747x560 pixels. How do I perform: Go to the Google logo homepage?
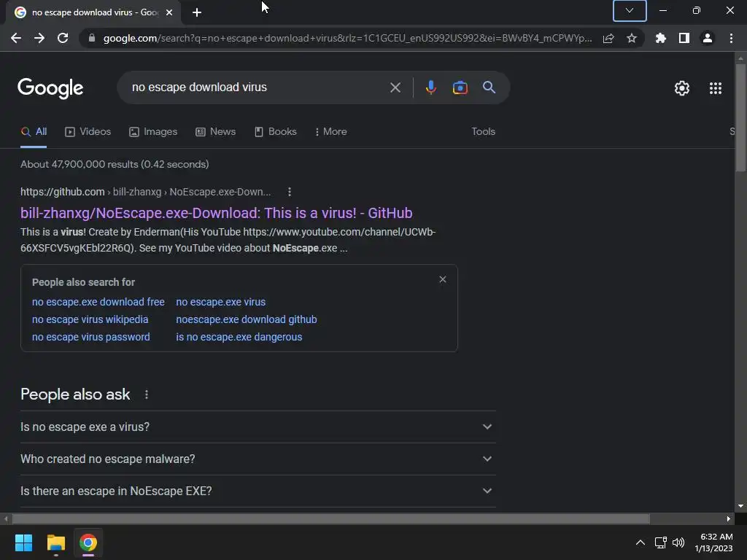[x=50, y=88]
